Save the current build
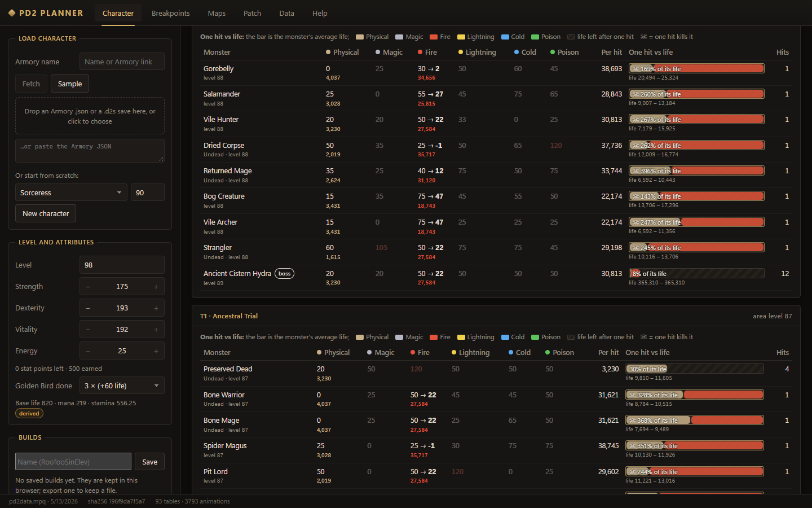812x508 pixels. click(150, 462)
